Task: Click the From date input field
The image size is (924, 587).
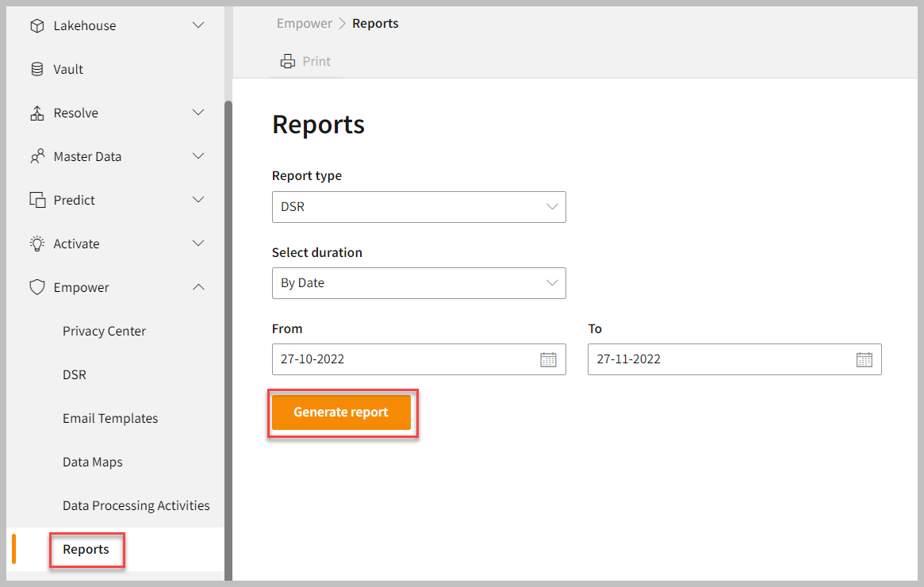Action: point(404,359)
